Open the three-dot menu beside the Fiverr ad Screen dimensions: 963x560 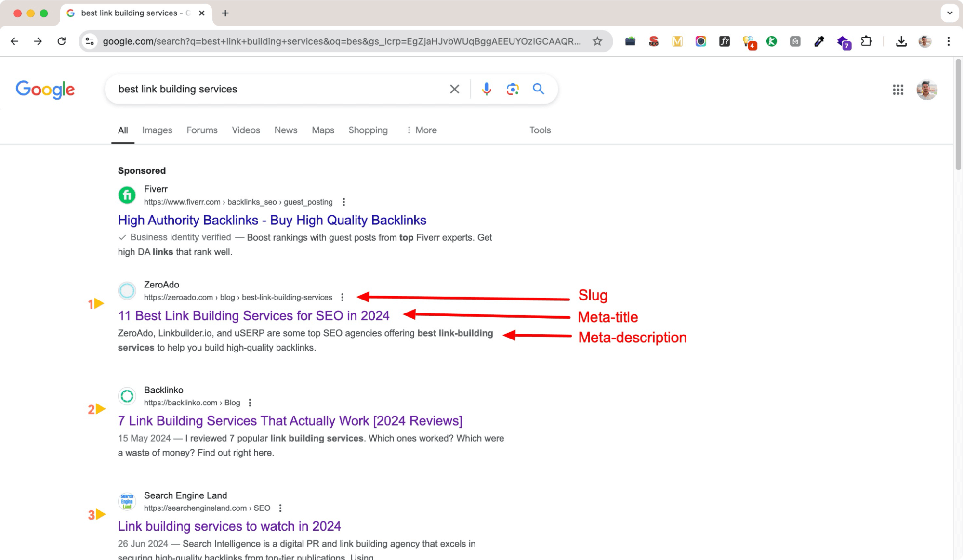click(x=343, y=202)
